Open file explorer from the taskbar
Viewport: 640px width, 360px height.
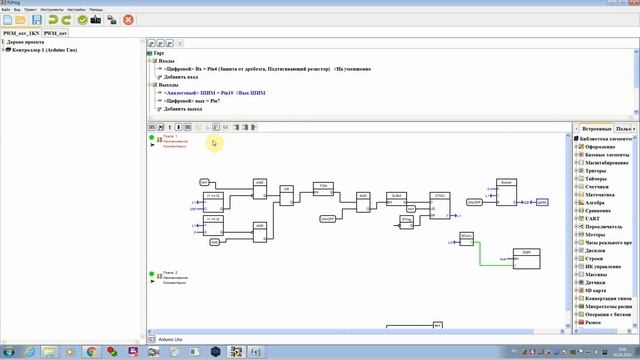(x=49, y=352)
